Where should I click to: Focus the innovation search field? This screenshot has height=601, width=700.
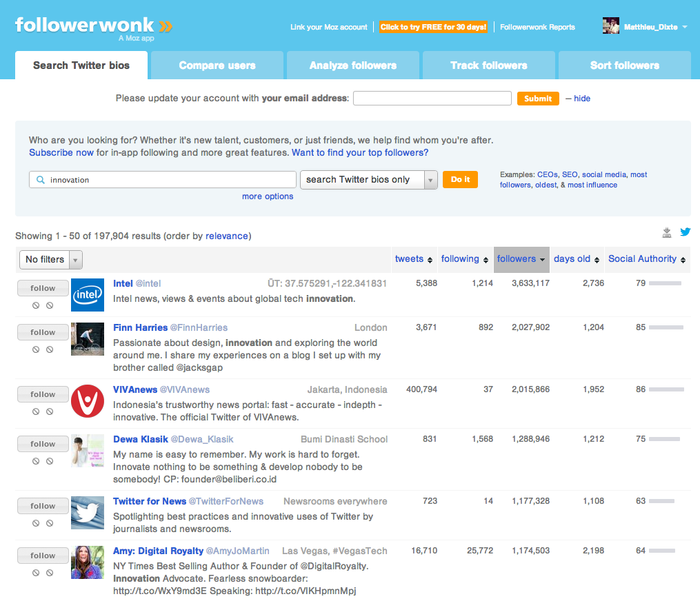tap(163, 180)
